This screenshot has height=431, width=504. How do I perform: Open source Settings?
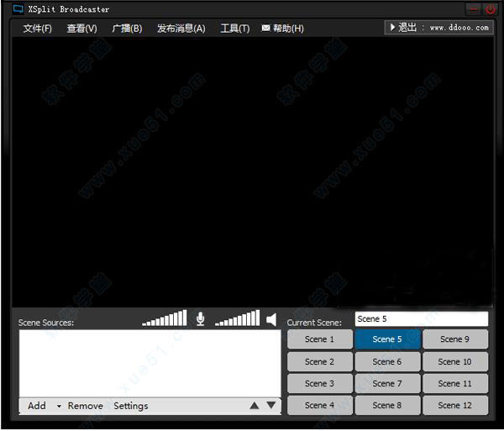coord(131,407)
